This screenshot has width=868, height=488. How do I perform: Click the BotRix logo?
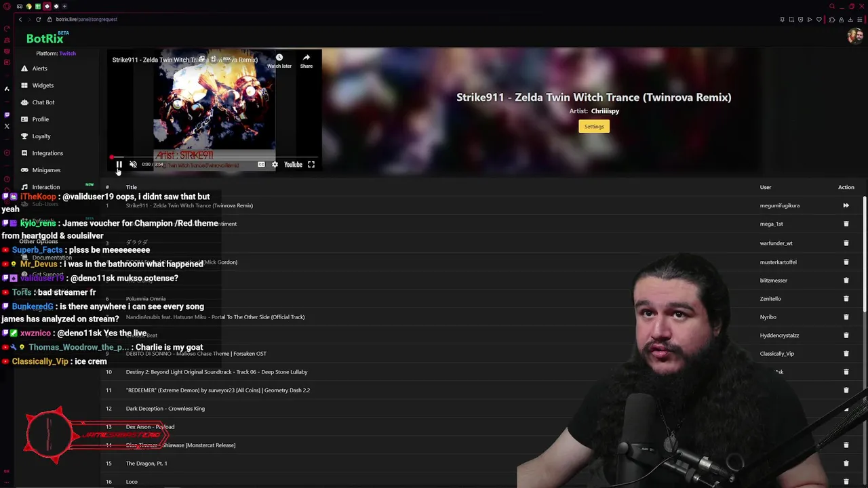click(x=45, y=39)
